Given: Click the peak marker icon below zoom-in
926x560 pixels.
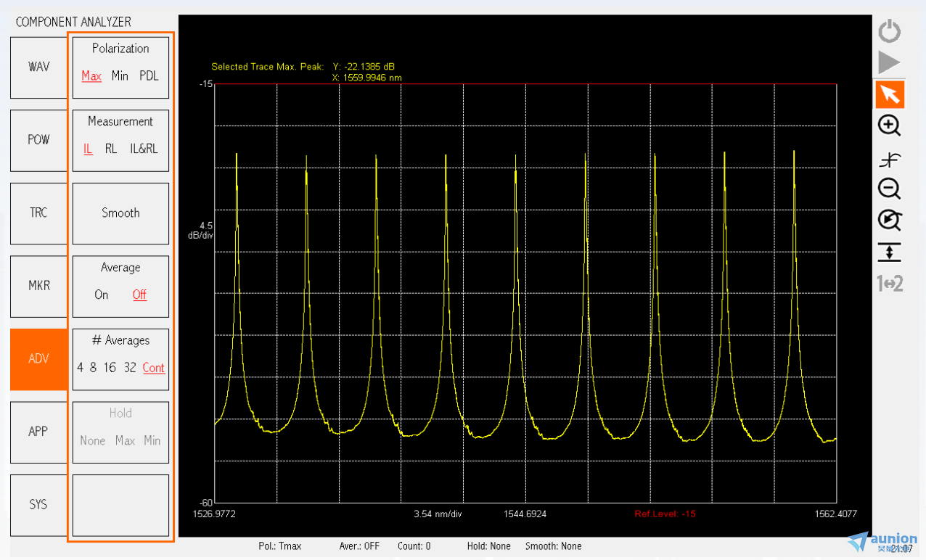Looking at the screenshot, I should pyautogui.click(x=889, y=160).
